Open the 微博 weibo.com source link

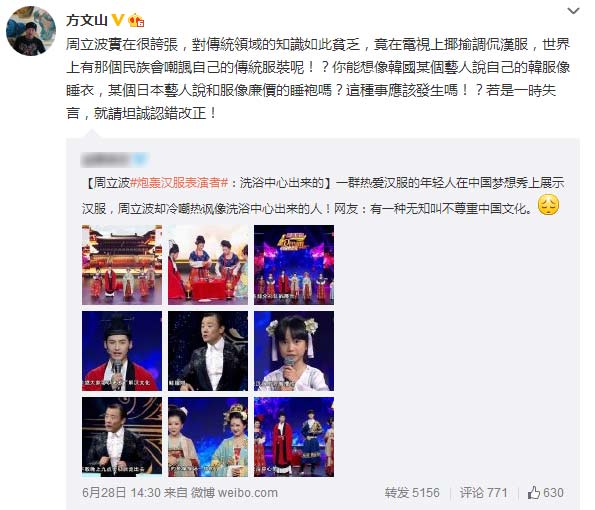click(234, 493)
